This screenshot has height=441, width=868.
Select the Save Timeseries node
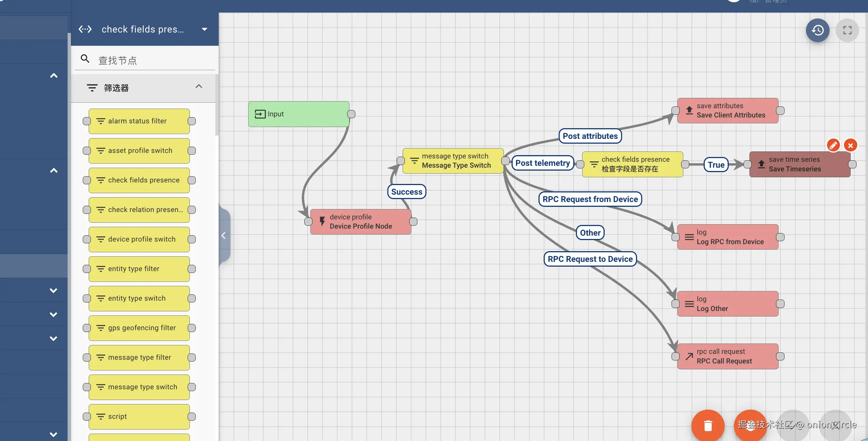(800, 164)
